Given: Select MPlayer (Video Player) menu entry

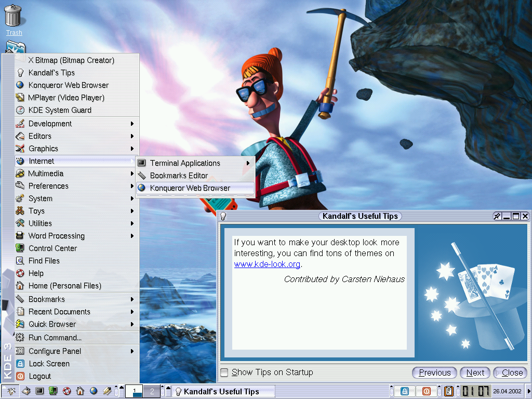Looking at the screenshot, I should [x=77, y=98].
